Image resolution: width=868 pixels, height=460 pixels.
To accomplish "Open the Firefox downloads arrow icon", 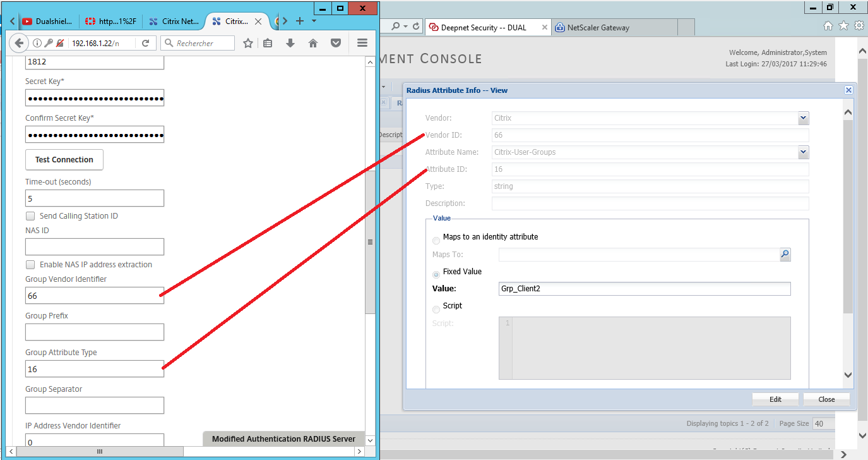I will [290, 43].
